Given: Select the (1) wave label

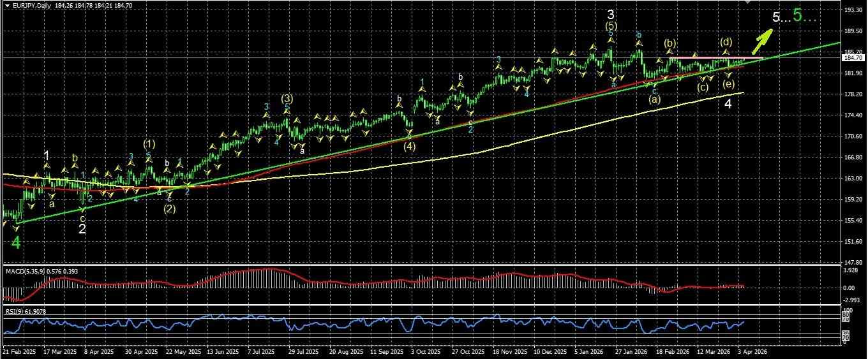Looking at the screenshot, I should 149,144.
